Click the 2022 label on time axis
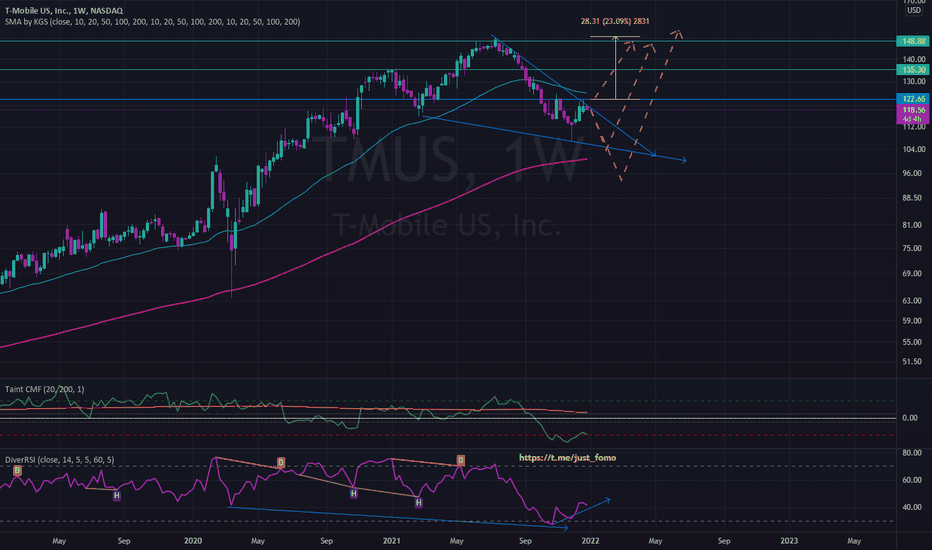Viewport: 932px width, 550px height. (x=590, y=541)
